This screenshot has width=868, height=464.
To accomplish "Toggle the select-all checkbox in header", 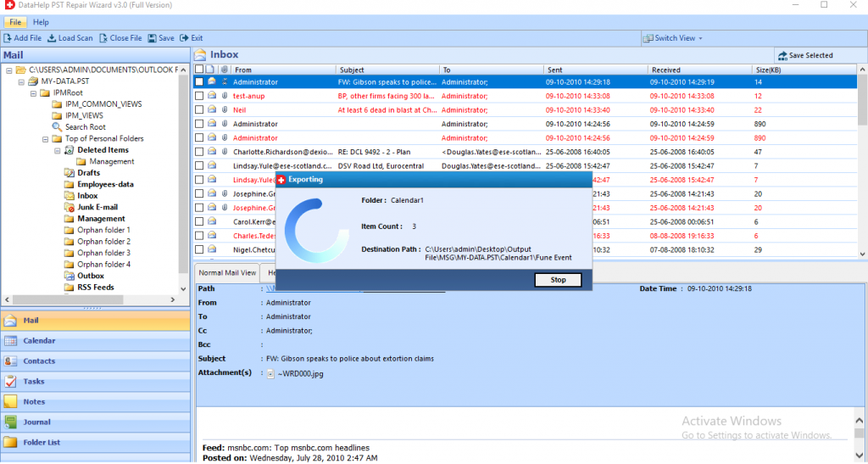I will [x=198, y=70].
